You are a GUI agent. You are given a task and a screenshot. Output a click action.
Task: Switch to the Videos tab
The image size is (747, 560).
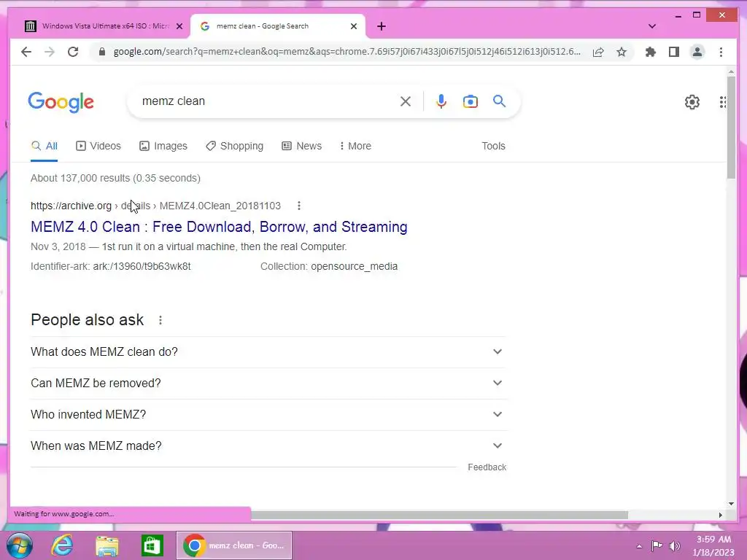[98, 146]
